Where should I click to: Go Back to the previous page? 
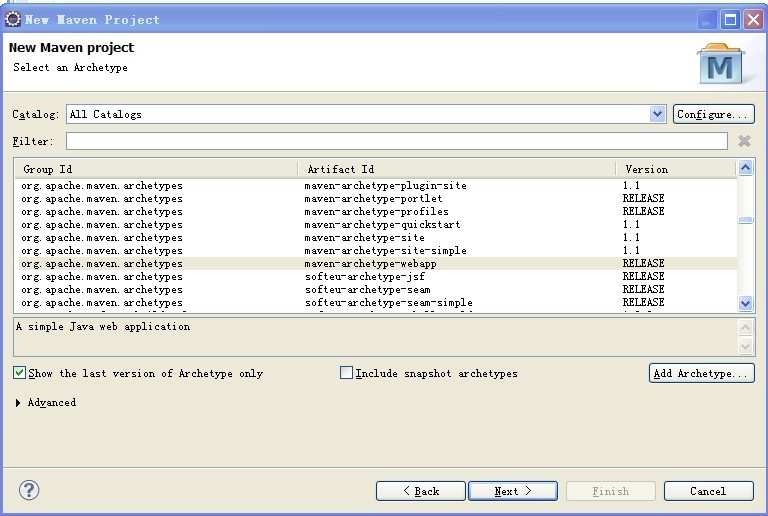click(x=421, y=491)
